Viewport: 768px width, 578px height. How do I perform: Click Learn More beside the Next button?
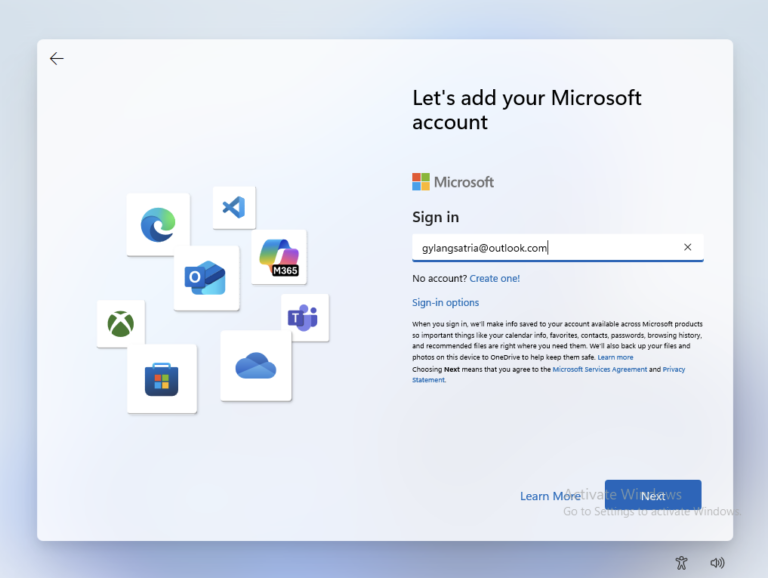(x=550, y=496)
